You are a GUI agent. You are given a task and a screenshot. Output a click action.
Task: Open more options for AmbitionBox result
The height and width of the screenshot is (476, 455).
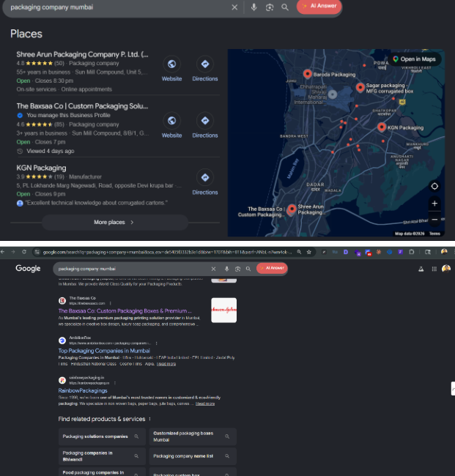point(156,343)
